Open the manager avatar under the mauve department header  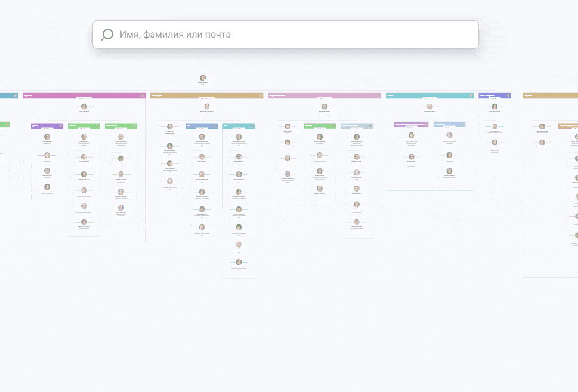tap(324, 107)
